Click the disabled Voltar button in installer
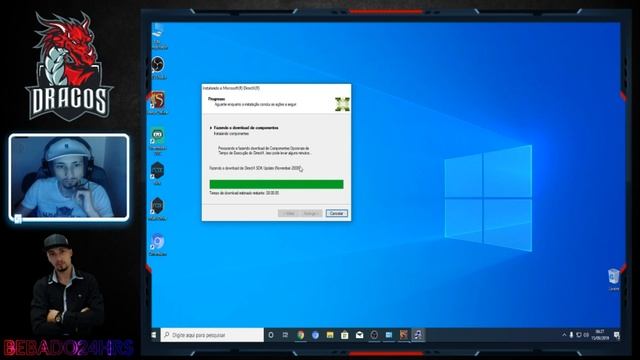The height and width of the screenshot is (360, 640). [289, 213]
